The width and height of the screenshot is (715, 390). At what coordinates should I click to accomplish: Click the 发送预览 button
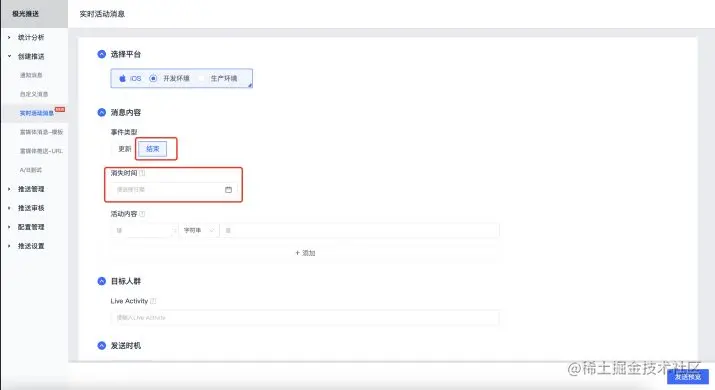tap(688, 377)
